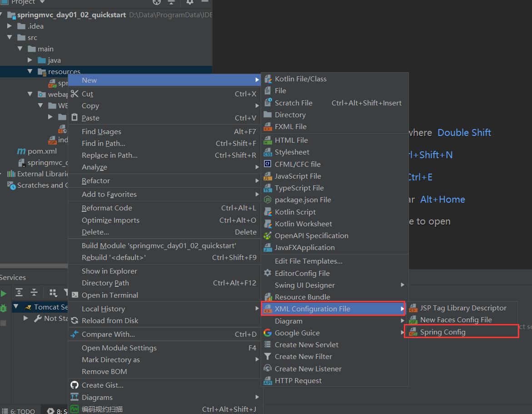The height and width of the screenshot is (414, 532).
Task: Choose New Faces Config File
Action: 462,319
